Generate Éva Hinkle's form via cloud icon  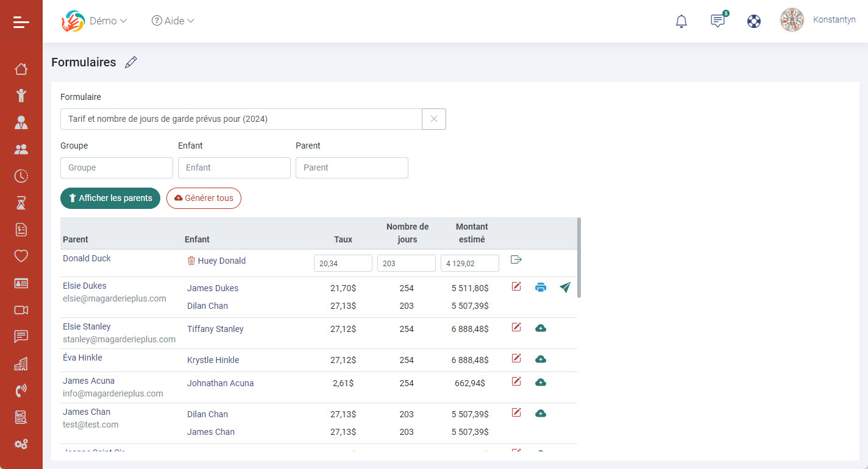[x=541, y=359]
